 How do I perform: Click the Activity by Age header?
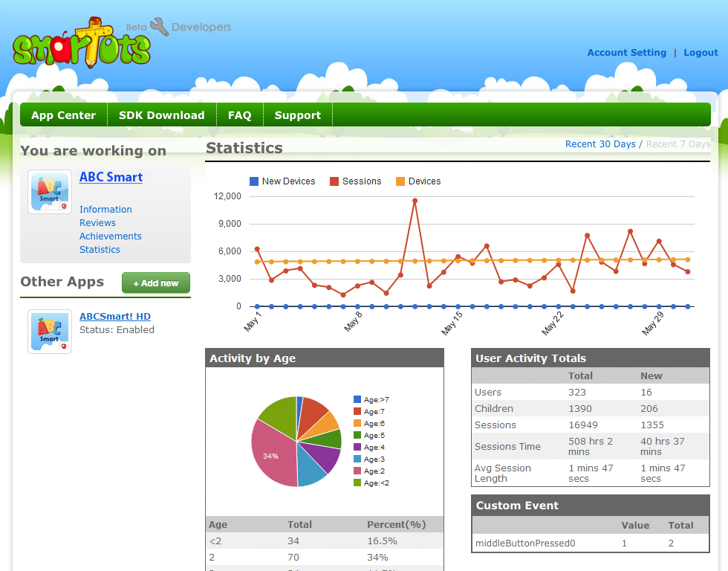[325, 358]
